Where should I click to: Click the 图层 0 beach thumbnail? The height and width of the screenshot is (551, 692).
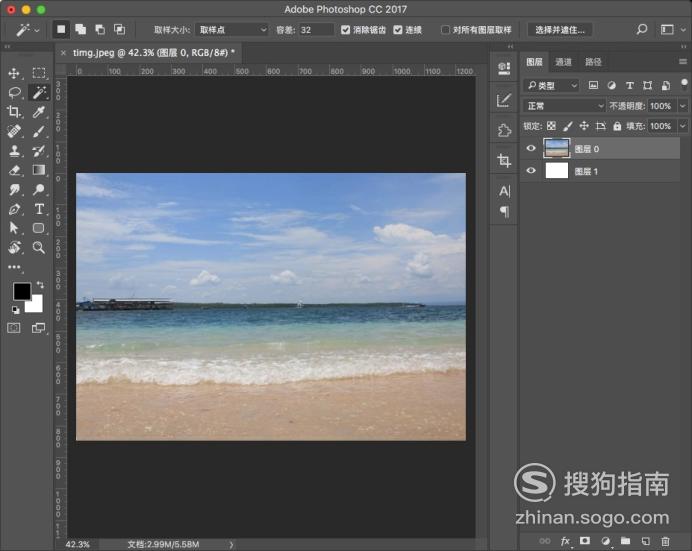(557, 148)
